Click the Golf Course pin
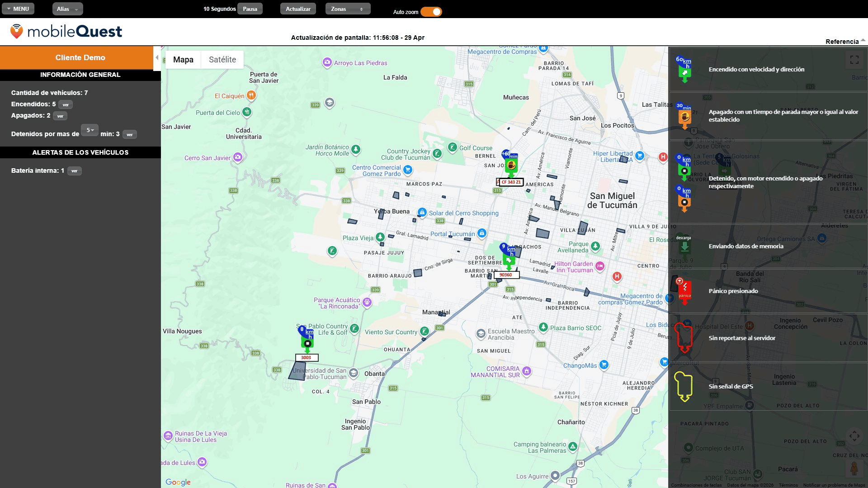 (452, 147)
